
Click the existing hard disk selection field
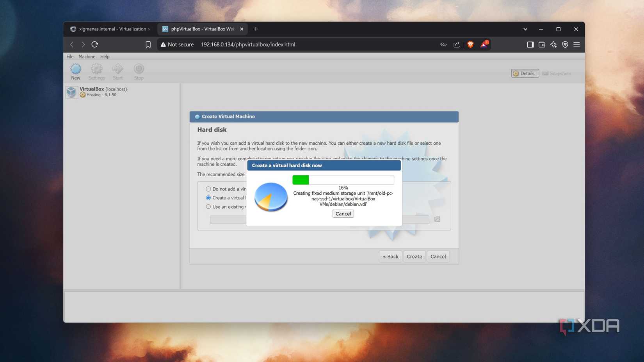point(320,220)
